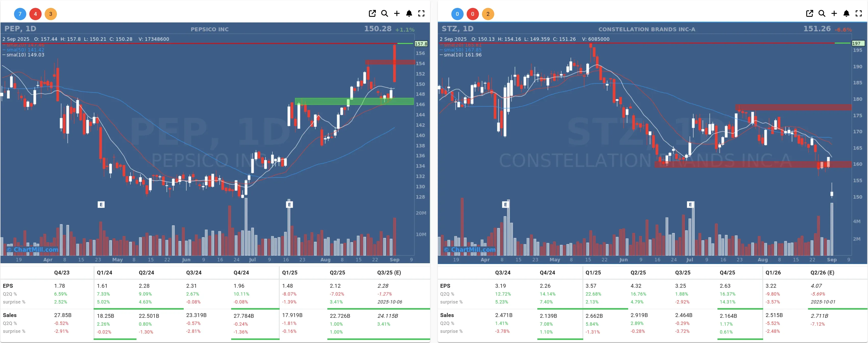Click the STZ -6.6% change value
This screenshot has width=868, height=343.
(x=843, y=30)
